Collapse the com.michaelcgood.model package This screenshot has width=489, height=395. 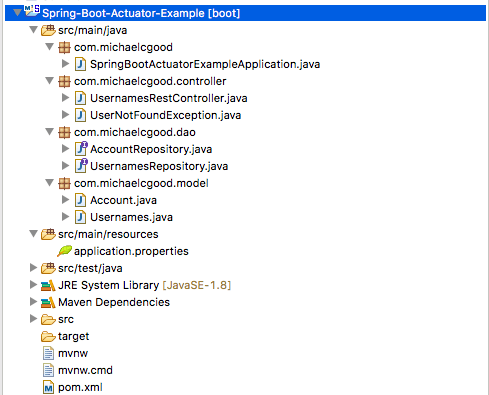click(x=49, y=183)
